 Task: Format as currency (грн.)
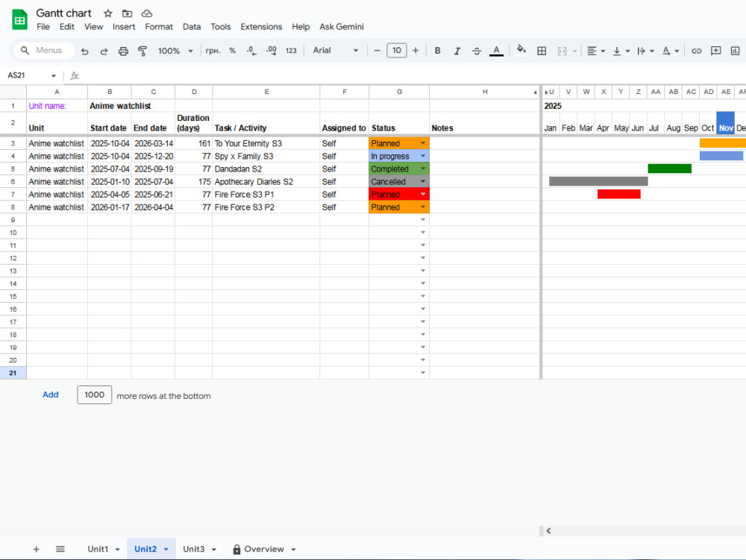pos(213,51)
